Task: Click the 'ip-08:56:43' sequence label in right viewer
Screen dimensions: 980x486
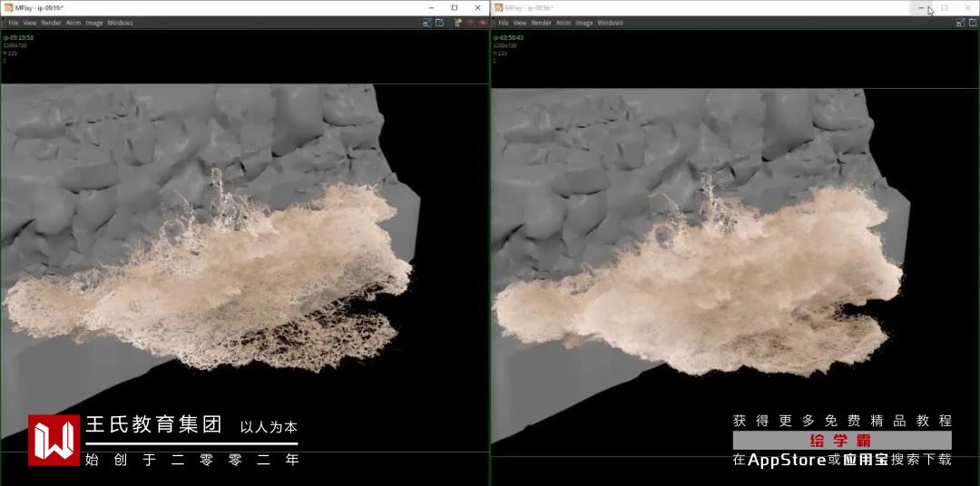Action: (508, 37)
